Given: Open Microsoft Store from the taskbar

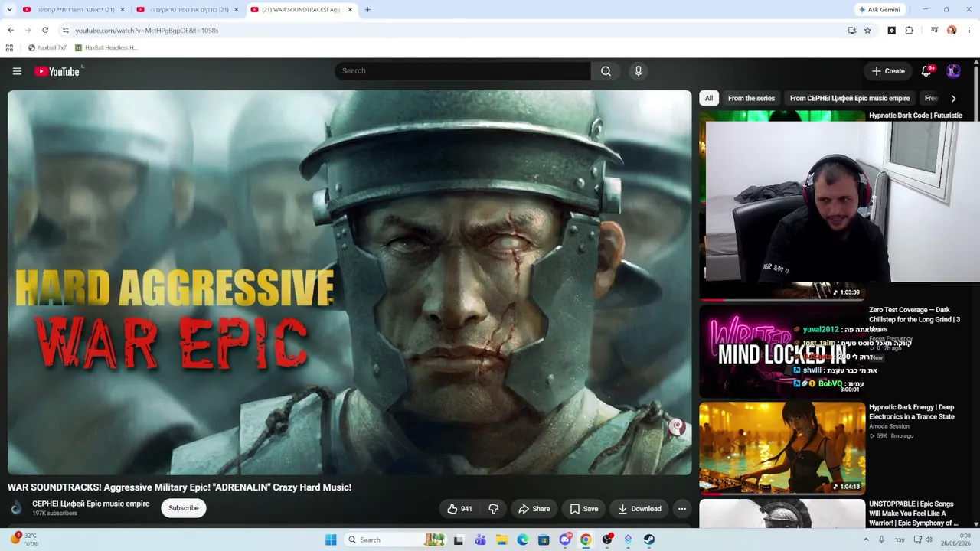Looking at the screenshot, I should coord(544,540).
